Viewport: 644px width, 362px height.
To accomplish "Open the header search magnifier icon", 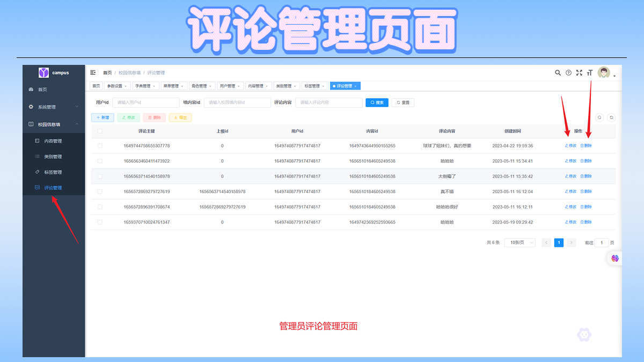I will click(x=558, y=72).
